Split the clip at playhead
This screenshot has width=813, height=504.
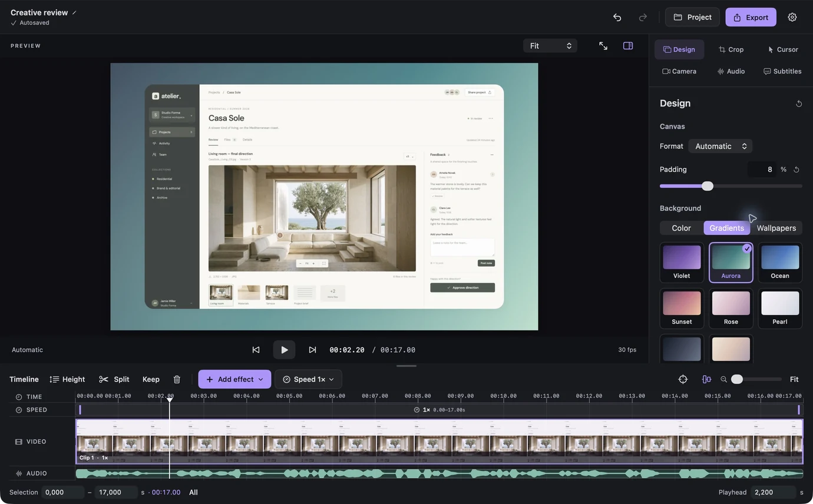114,379
